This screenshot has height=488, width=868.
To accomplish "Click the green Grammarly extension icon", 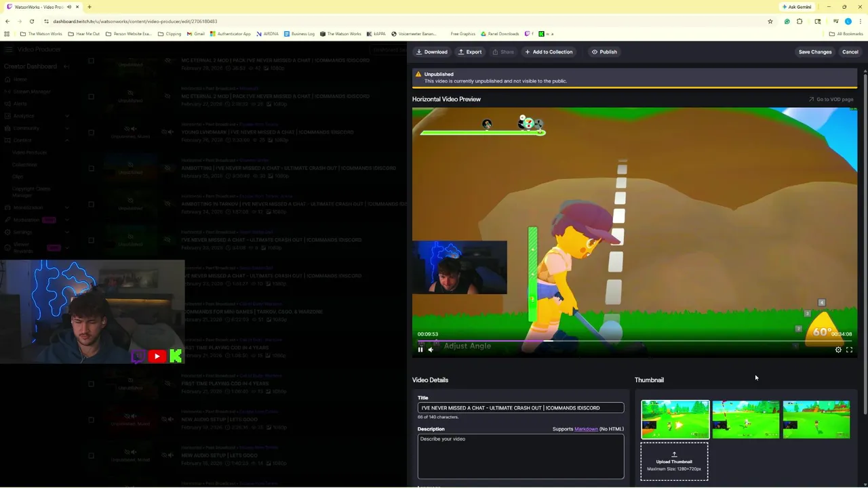I will coord(787,21).
